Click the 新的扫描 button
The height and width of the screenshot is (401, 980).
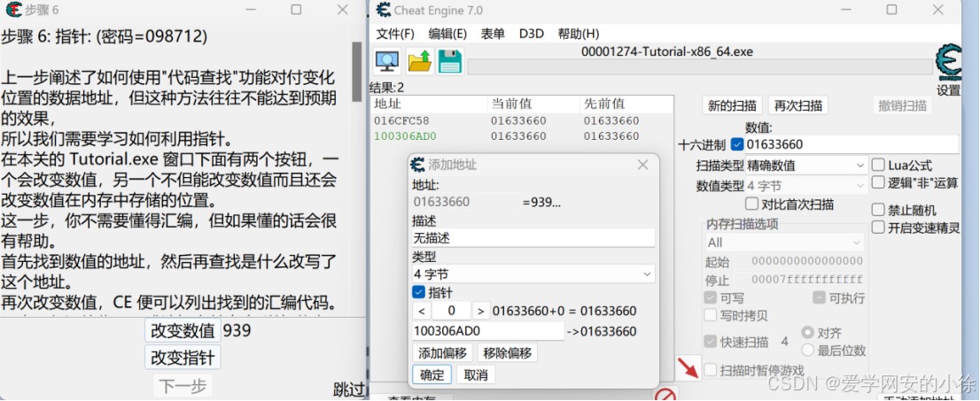pos(732,105)
